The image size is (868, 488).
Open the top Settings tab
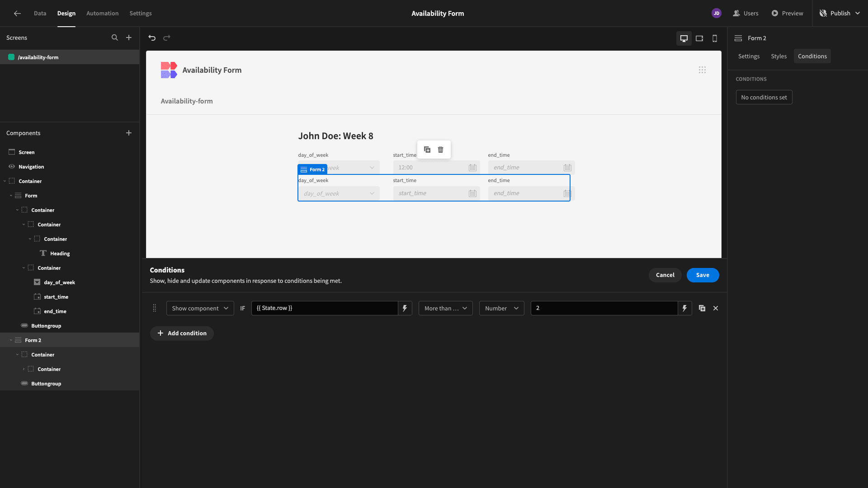click(x=141, y=13)
